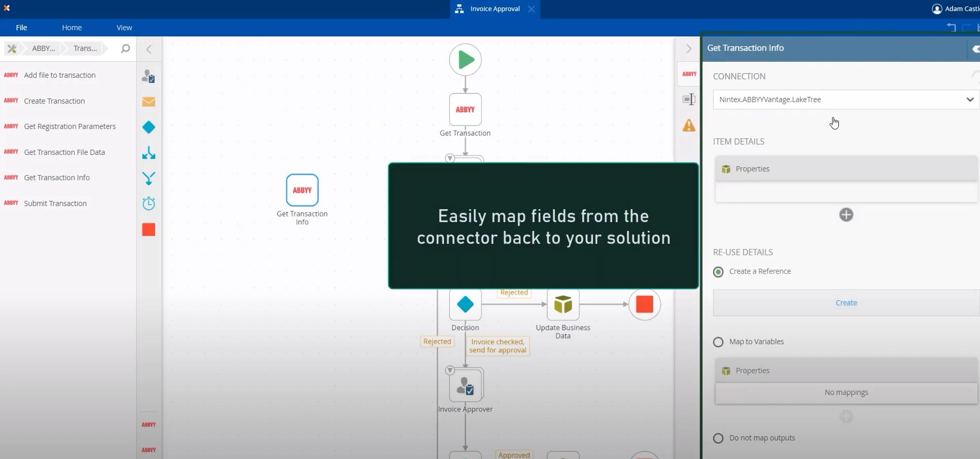Screen dimensions: 980x459
Task: Select the Split step icon
Action: [149, 153]
